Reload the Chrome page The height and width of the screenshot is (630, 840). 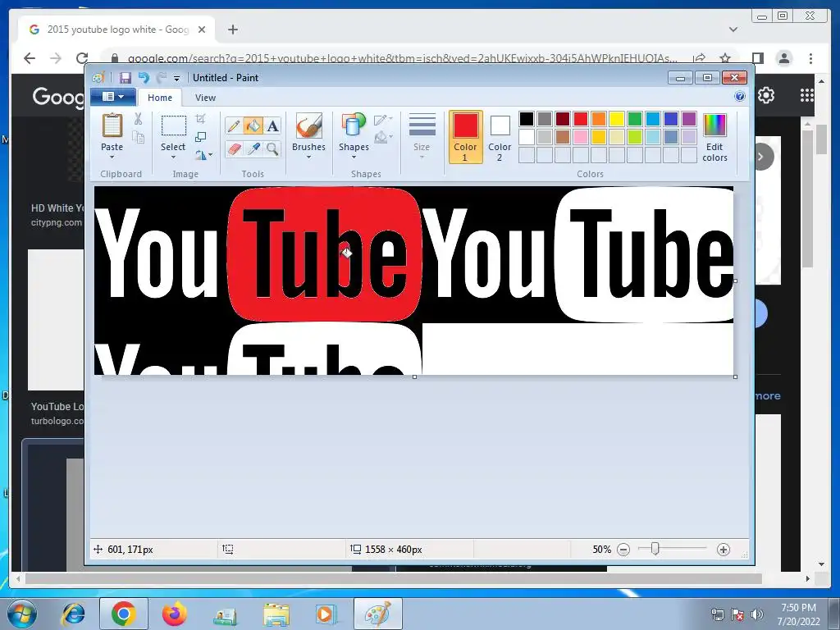click(82, 58)
